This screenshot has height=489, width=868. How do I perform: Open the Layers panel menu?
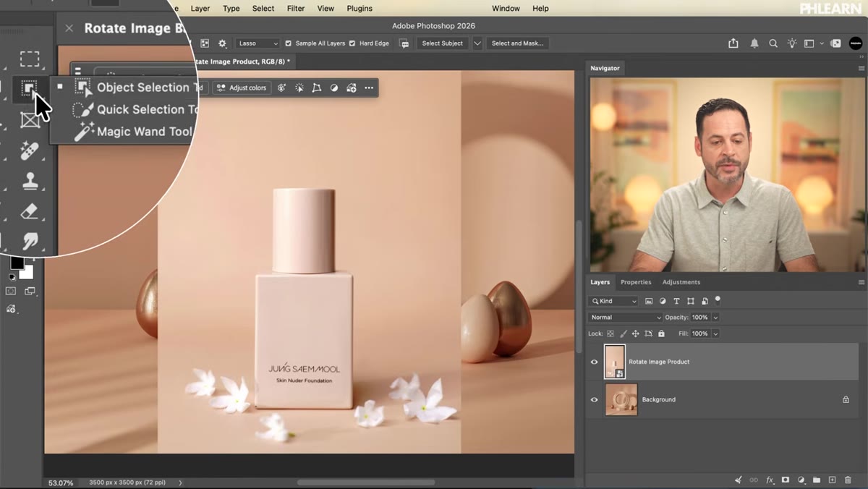pyautogui.click(x=861, y=282)
